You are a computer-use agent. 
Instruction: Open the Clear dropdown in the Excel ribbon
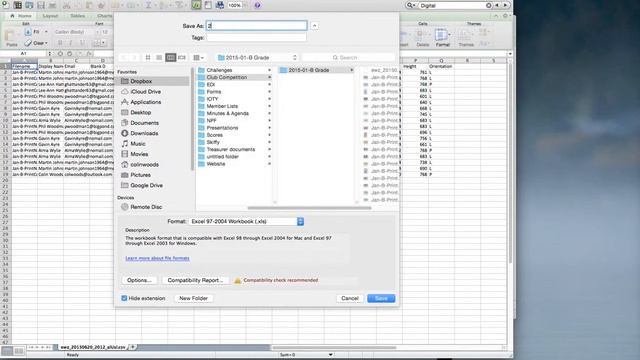pos(36,43)
